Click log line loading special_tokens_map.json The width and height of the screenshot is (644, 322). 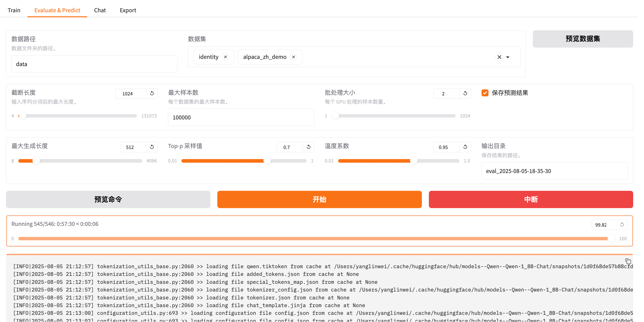[x=195, y=282]
